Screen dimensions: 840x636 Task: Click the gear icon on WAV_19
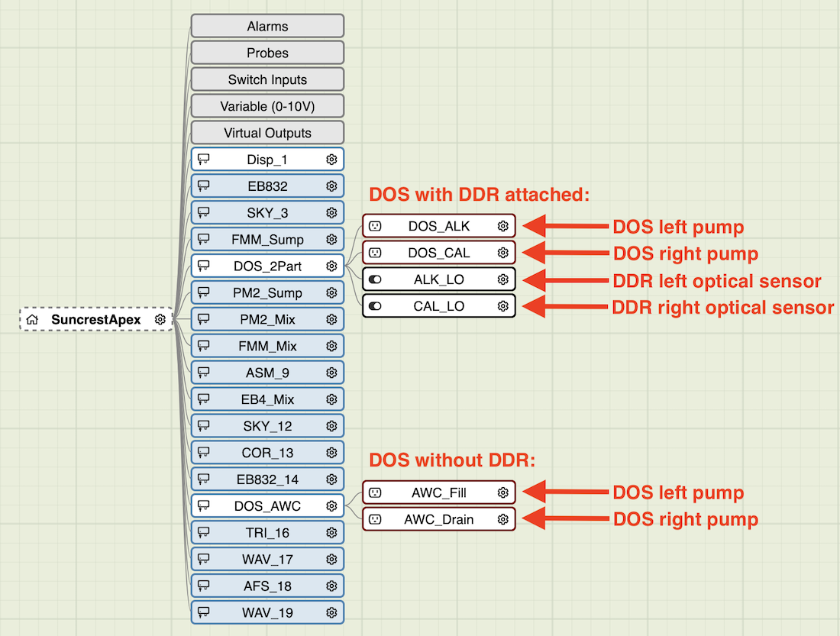[x=331, y=612]
